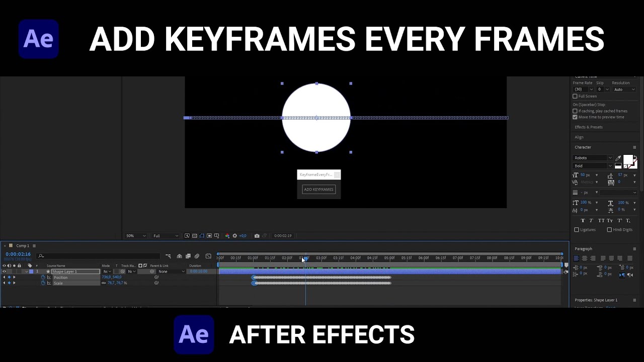Open the Bold font style dropdown
This screenshot has width=644, height=362.
click(593, 166)
